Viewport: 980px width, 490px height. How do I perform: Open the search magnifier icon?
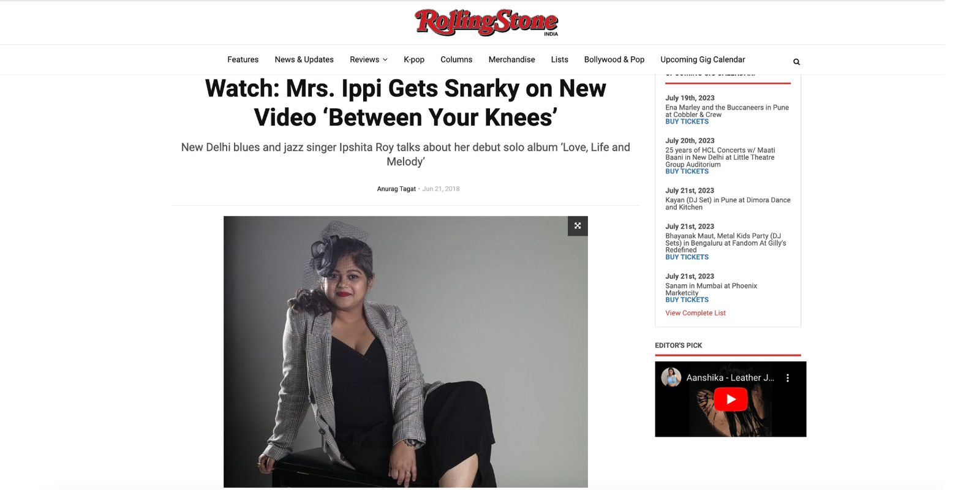click(x=796, y=62)
